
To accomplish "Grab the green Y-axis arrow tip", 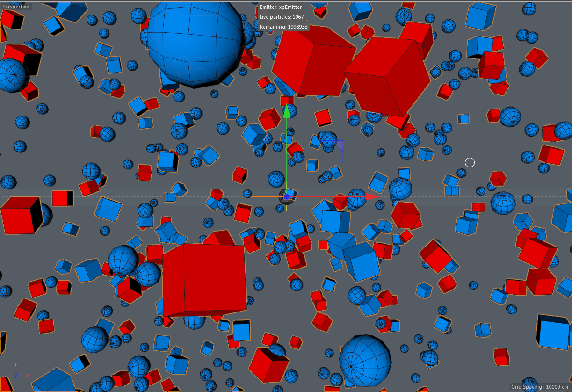I will pyautogui.click(x=287, y=110).
